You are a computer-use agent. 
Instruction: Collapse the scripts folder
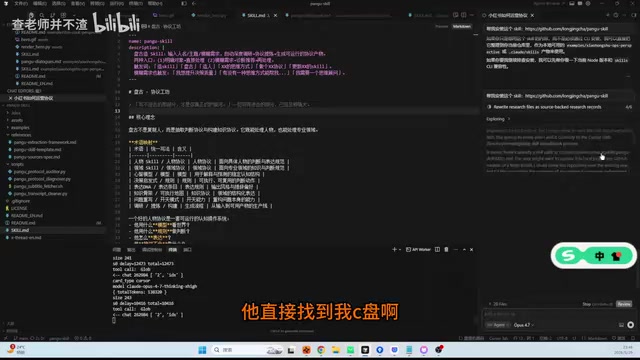point(17,164)
